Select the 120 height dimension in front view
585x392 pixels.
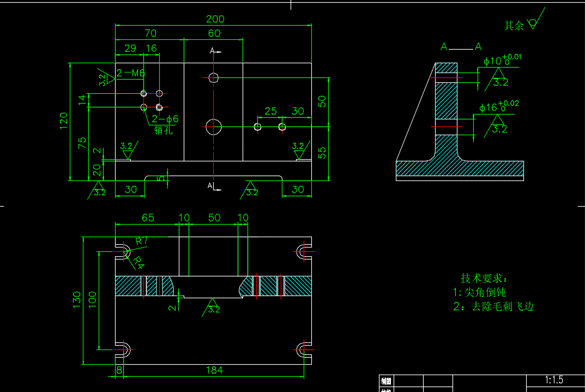(64, 119)
